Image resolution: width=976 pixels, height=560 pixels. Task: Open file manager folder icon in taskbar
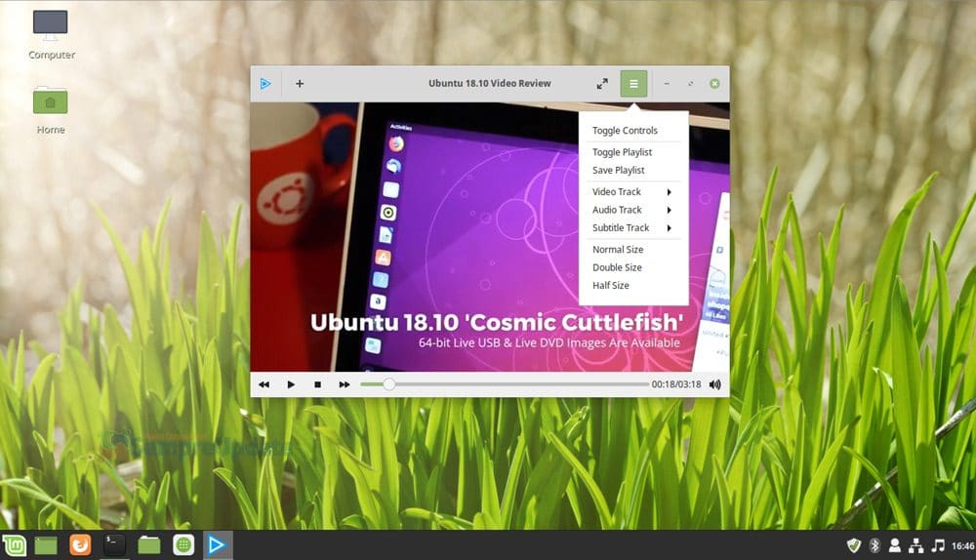click(x=148, y=545)
